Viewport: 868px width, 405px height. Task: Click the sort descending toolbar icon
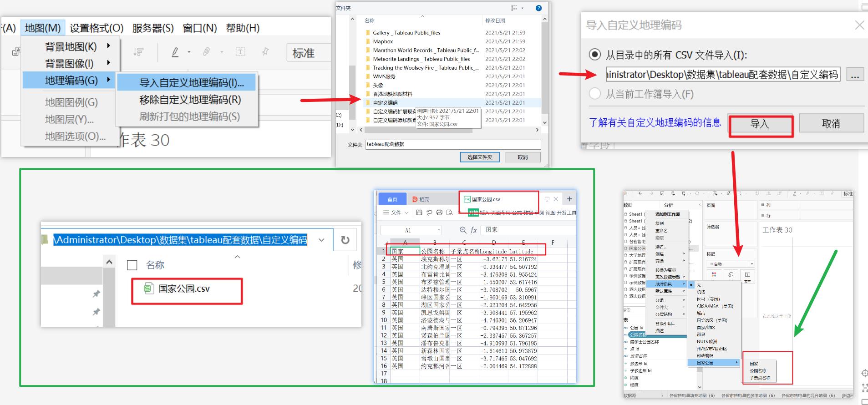click(x=138, y=52)
